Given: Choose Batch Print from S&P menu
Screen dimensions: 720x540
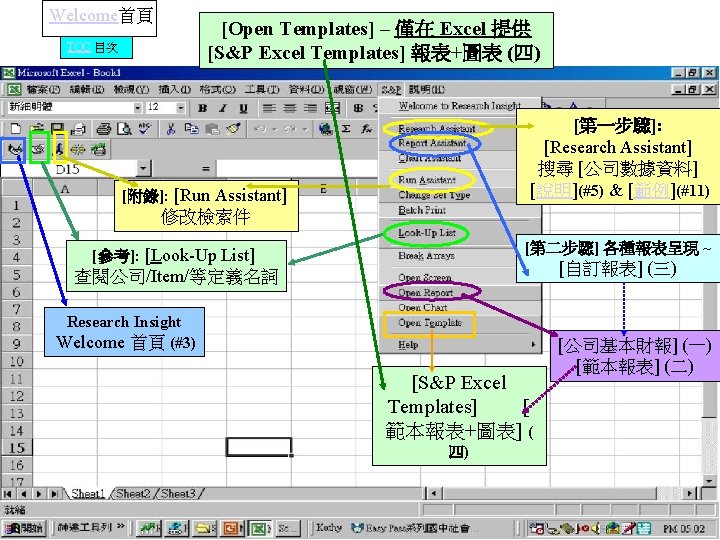Looking at the screenshot, I should click(x=422, y=210).
